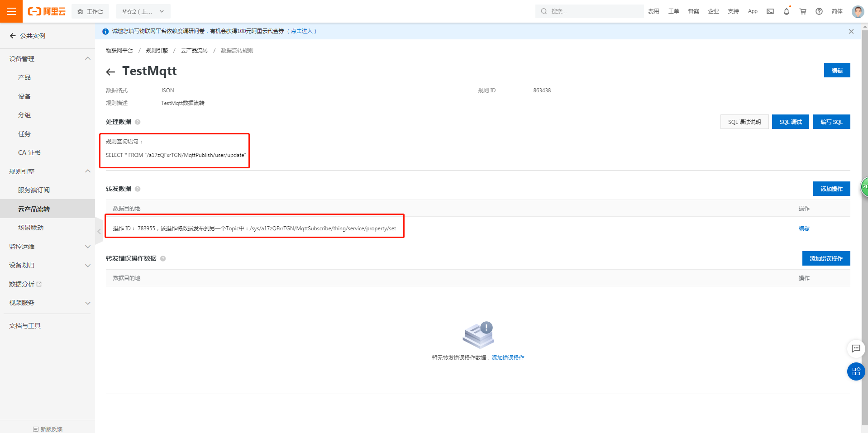The width and height of the screenshot is (868, 433).
Task: Click the info icon in survey banner
Action: point(105,31)
